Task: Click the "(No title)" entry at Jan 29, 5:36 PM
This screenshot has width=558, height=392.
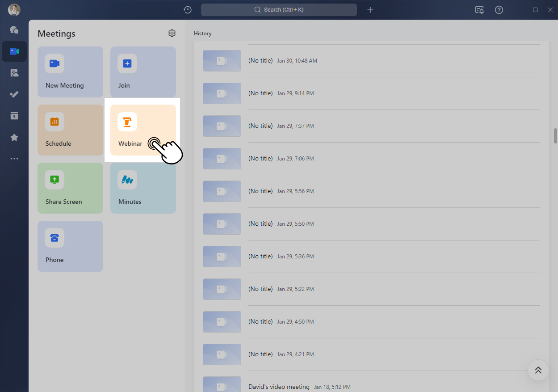Action: coord(260,256)
